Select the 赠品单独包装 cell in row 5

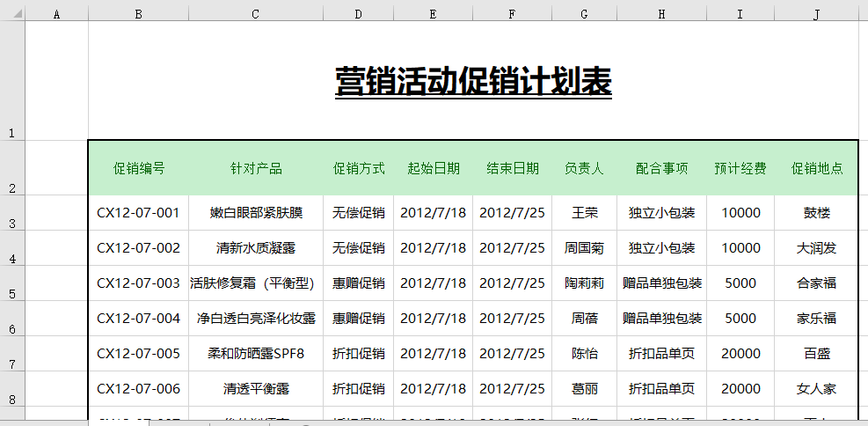point(661,283)
